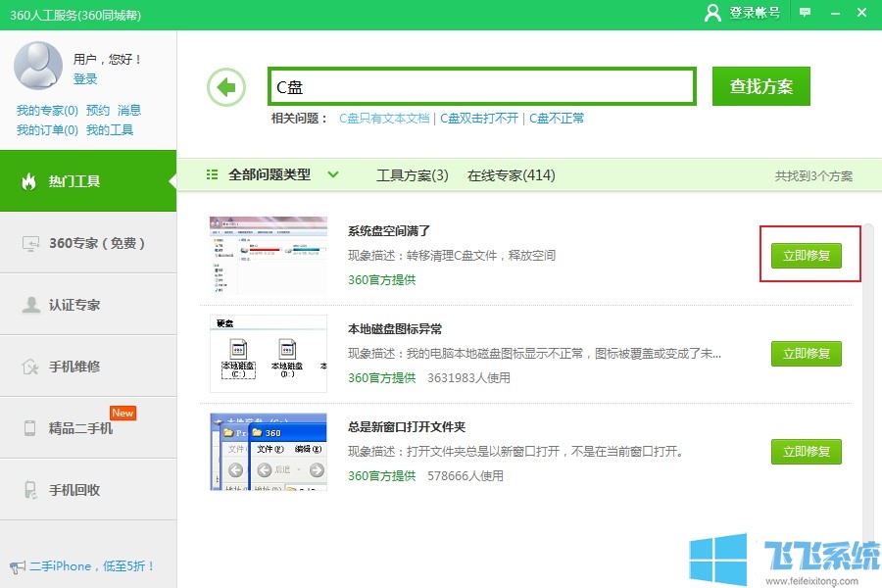Open the 手机维修 wrench icon entry
The image size is (882, 588).
[x=29, y=366]
